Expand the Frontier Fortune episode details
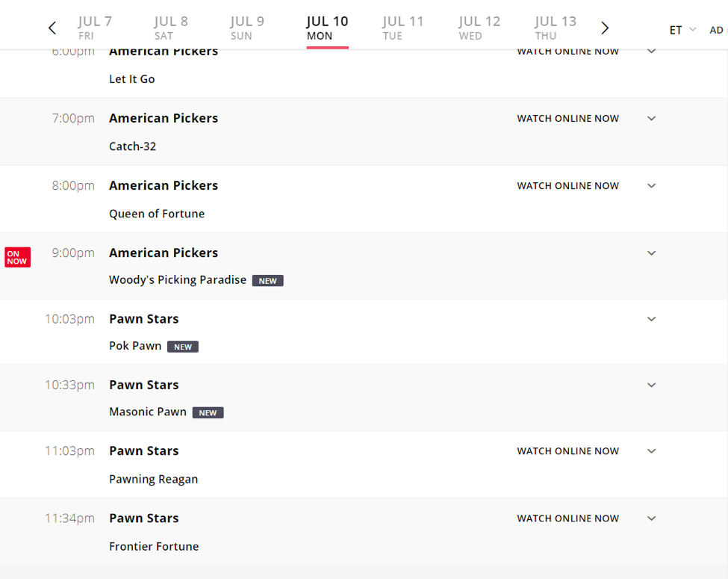This screenshot has width=728, height=579. [x=651, y=518]
